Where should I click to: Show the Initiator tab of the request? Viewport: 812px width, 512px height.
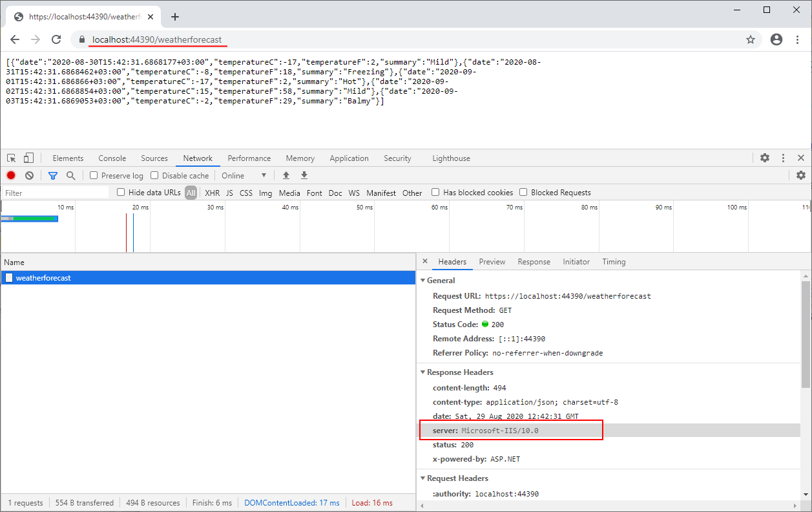576,262
